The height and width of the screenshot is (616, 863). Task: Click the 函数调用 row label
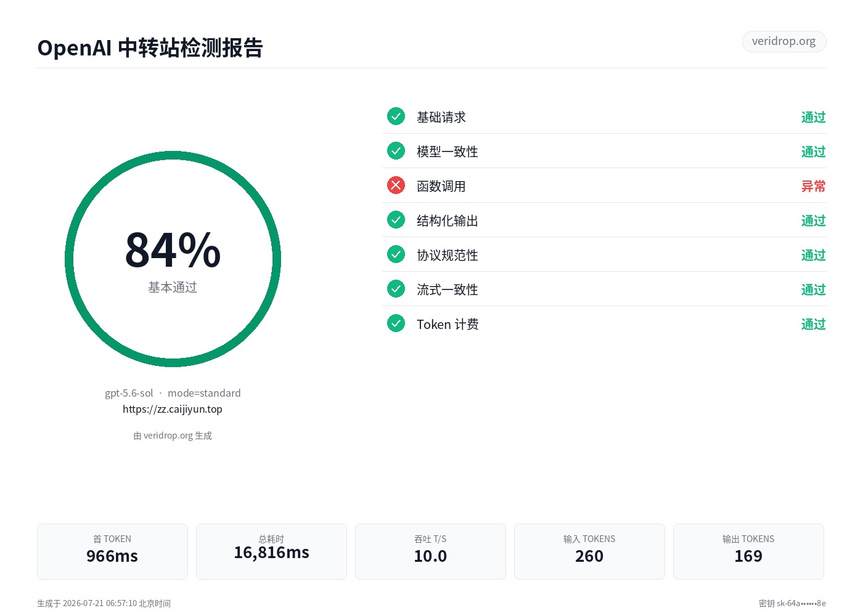coord(441,186)
